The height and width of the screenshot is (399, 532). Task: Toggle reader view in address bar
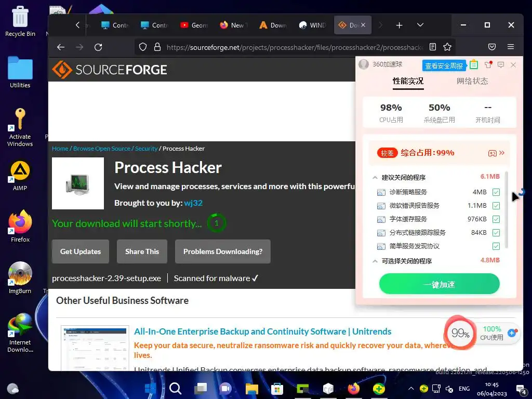pos(433,47)
